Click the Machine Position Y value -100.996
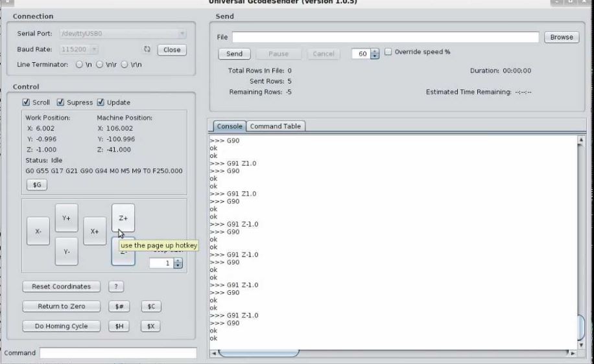Image resolution: width=594 pixels, height=364 pixels. tap(121, 139)
